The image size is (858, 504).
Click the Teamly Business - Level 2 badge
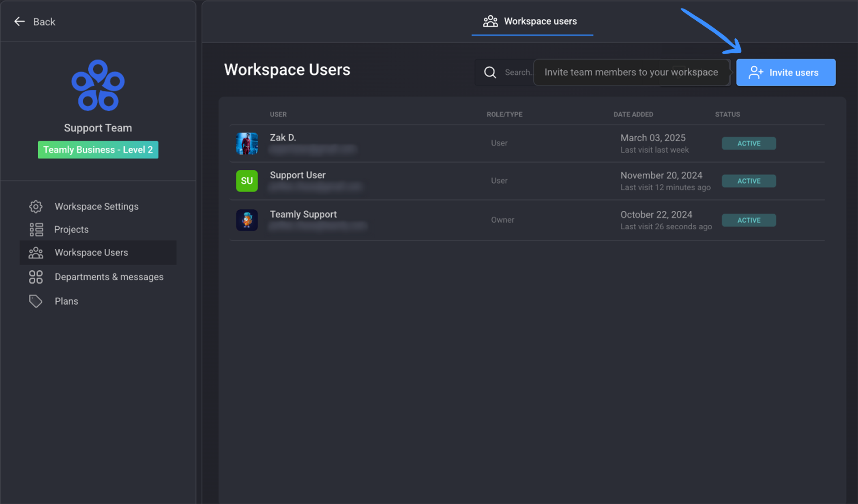(98, 150)
